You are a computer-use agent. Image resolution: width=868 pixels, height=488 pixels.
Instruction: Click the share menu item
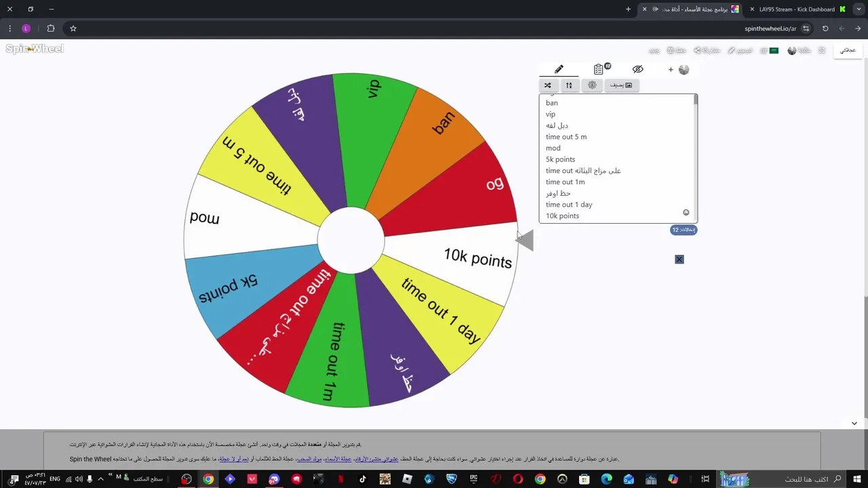[707, 51]
